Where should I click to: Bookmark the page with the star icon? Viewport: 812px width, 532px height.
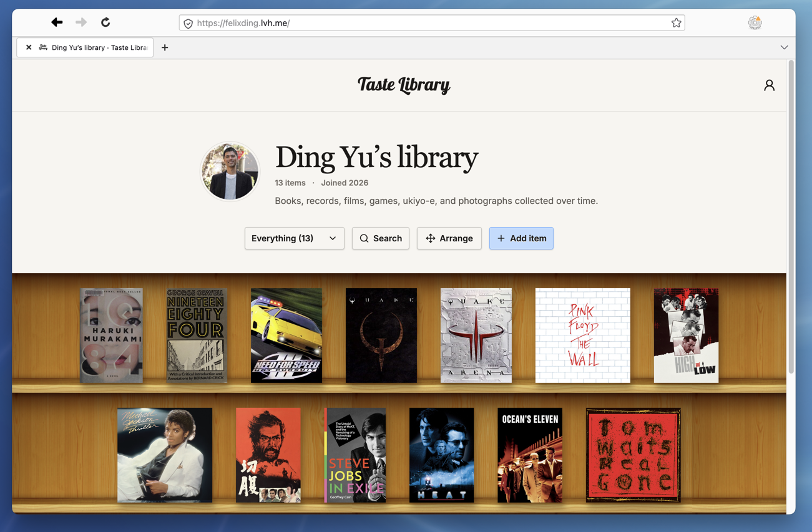point(676,23)
